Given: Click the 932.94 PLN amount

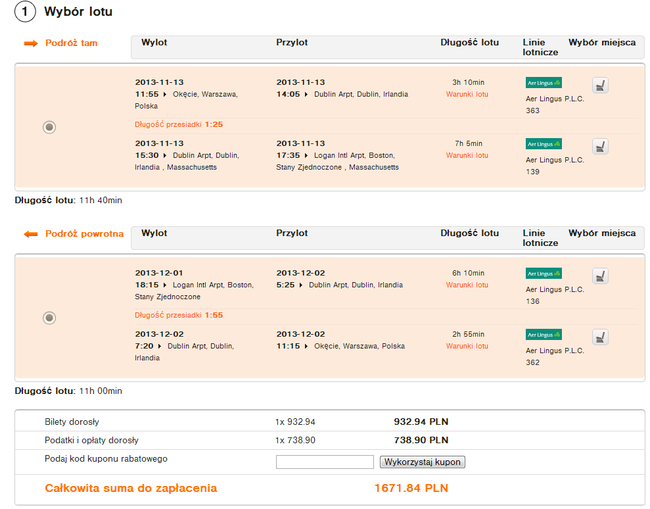Looking at the screenshot, I should pyautogui.click(x=421, y=422).
